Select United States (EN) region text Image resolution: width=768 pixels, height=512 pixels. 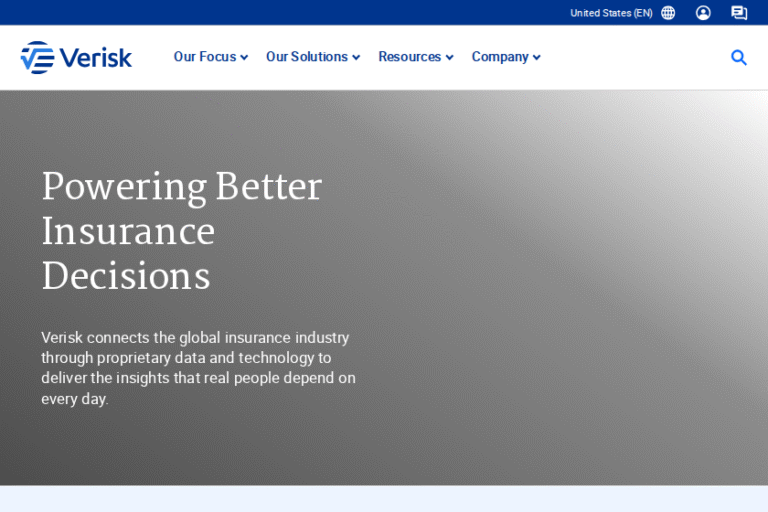[611, 13]
